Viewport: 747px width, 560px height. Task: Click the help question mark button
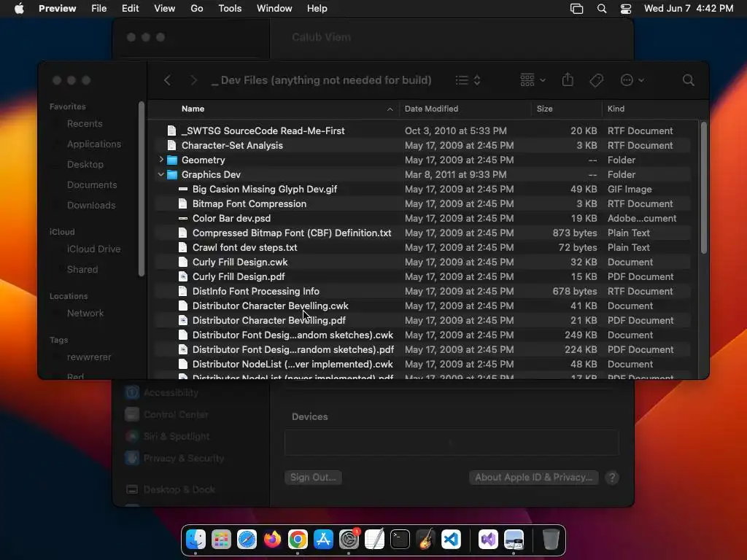(x=612, y=477)
